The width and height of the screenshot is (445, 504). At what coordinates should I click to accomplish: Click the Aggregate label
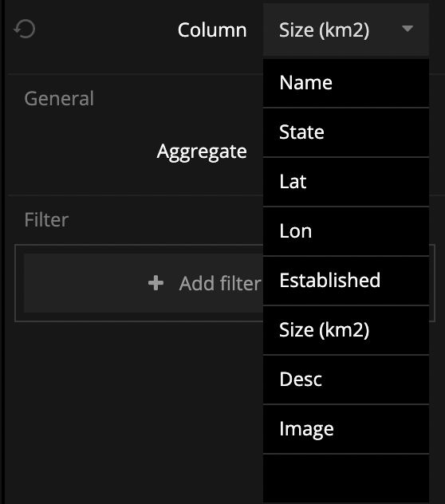pos(202,152)
